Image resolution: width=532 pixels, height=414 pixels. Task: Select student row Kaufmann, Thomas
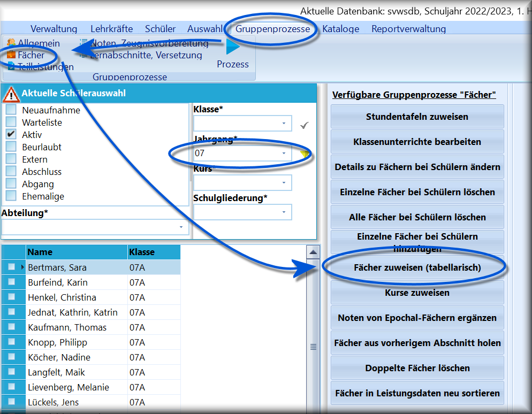(x=91, y=327)
